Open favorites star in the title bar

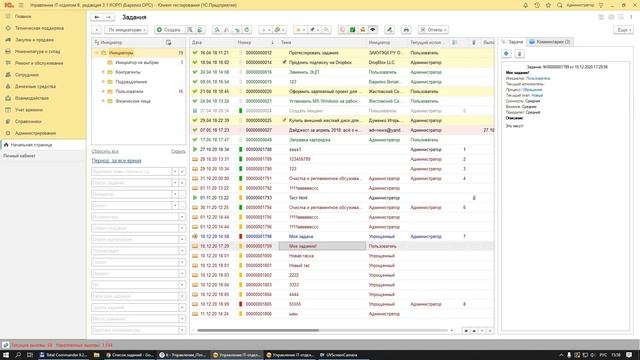pos(548,5)
